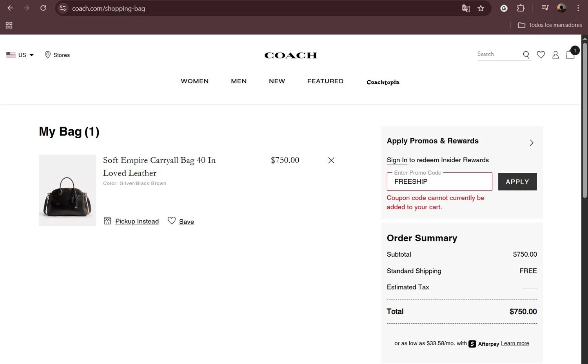Expand the US country selector
This screenshot has height=364, width=588.
pos(20,55)
